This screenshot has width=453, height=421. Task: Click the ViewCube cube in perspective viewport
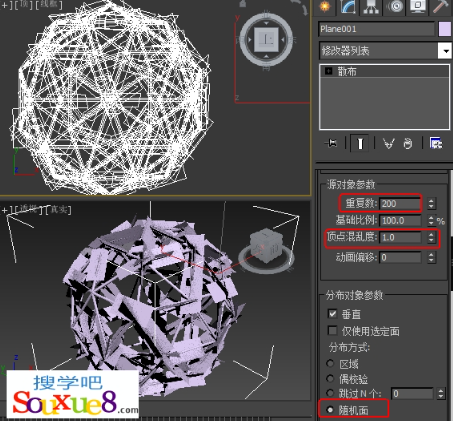click(266, 245)
